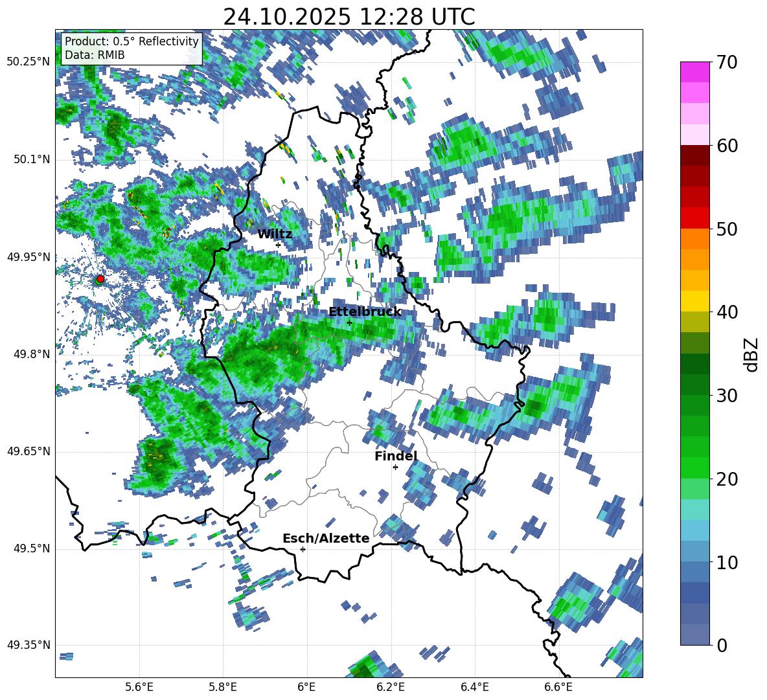This screenshot has width=767, height=700.
Task: Click the 49.8°N latitude label
Action: tap(32, 354)
